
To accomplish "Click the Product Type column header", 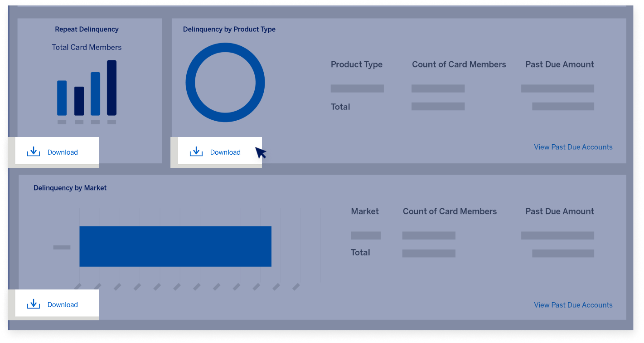I will coord(356,64).
